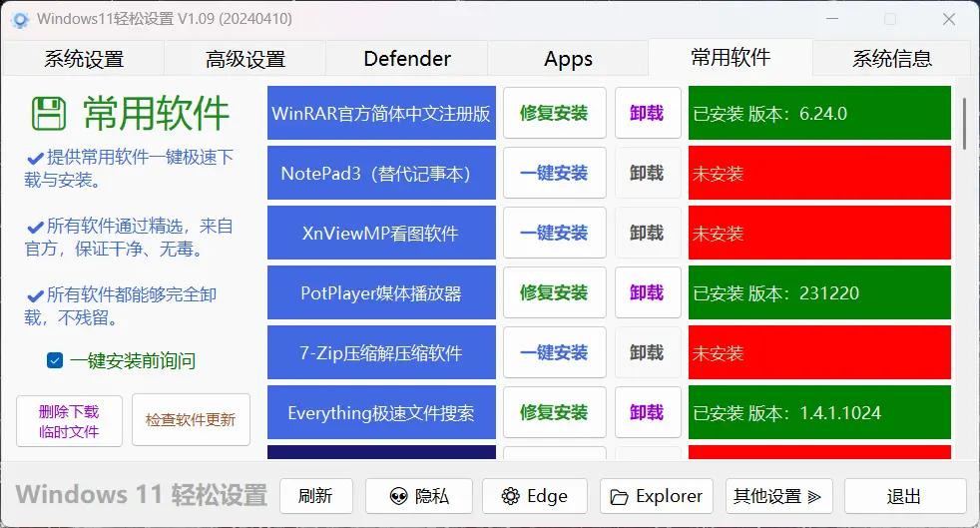Click the WinRAR官方简体中文注册版 button
This screenshot has width=980, height=528.
[x=381, y=113]
